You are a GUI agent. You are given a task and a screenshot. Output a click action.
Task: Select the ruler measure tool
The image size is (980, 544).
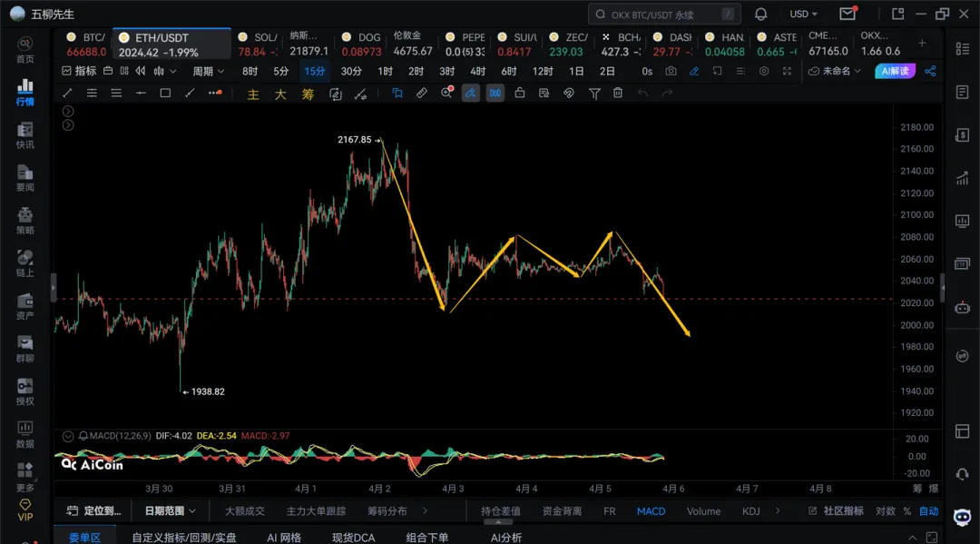tap(422, 94)
